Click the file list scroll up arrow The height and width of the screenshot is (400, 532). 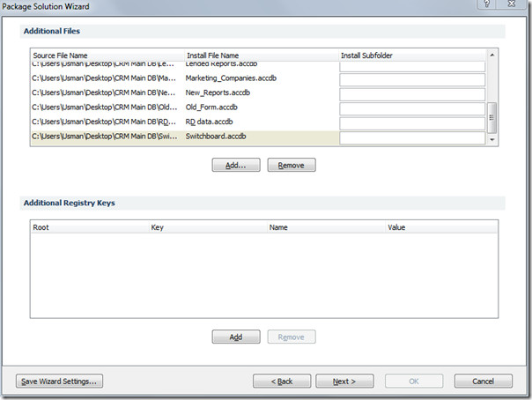pos(492,55)
